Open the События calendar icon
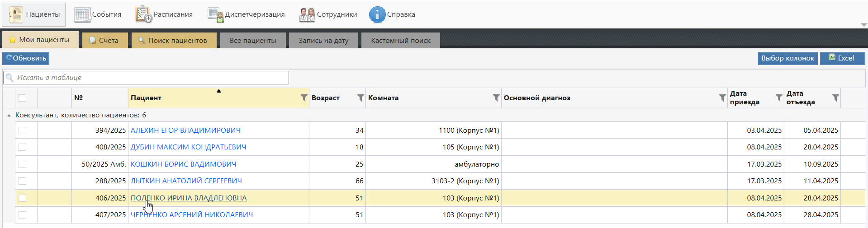Screen dimensions: 868x228 (82, 14)
